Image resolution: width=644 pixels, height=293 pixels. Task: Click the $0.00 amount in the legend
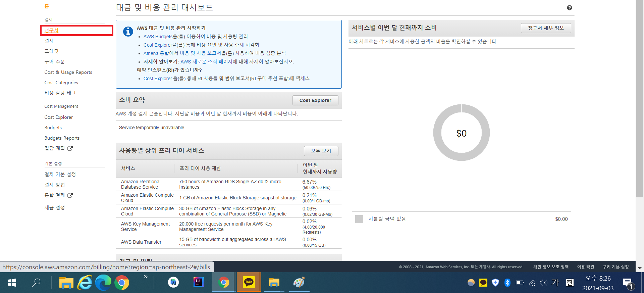click(x=561, y=219)
